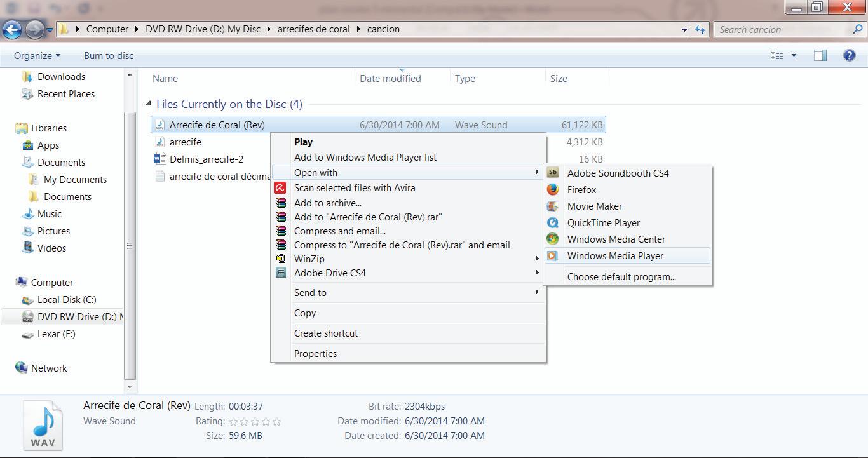The width and height of the screenshot is (868, 458).
Task: Click the navigation pane scroll down arrow
Action: 130,386
